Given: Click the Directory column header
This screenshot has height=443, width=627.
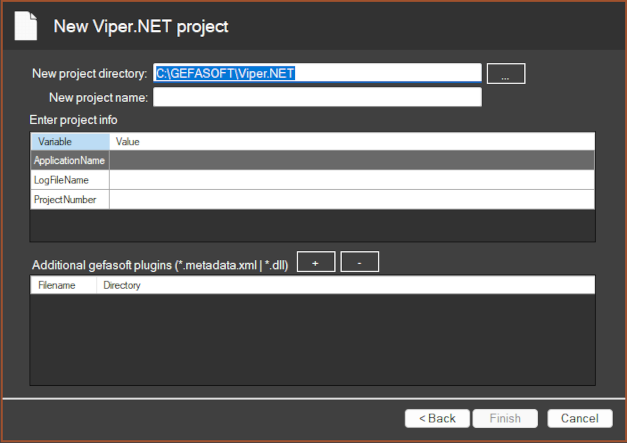Looking at the screenshot, I should pos(345,285).
